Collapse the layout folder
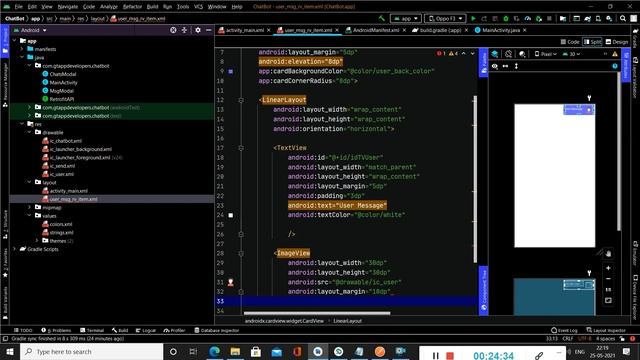Screen dimensions: 640x360 point(29,182)
